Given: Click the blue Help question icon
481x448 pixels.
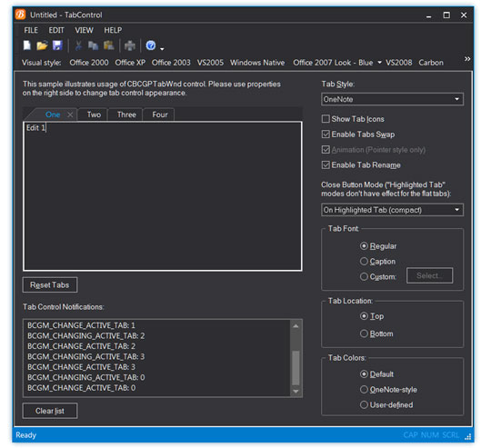Looking at the screenshot, I should 151,45.
